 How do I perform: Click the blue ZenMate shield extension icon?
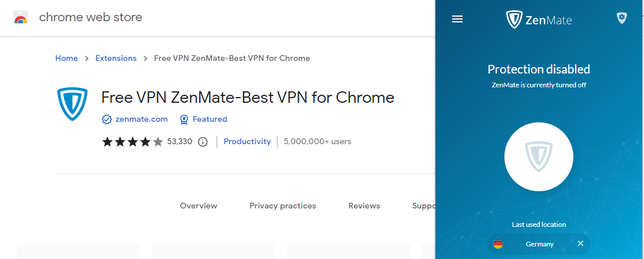click(72, 103)
